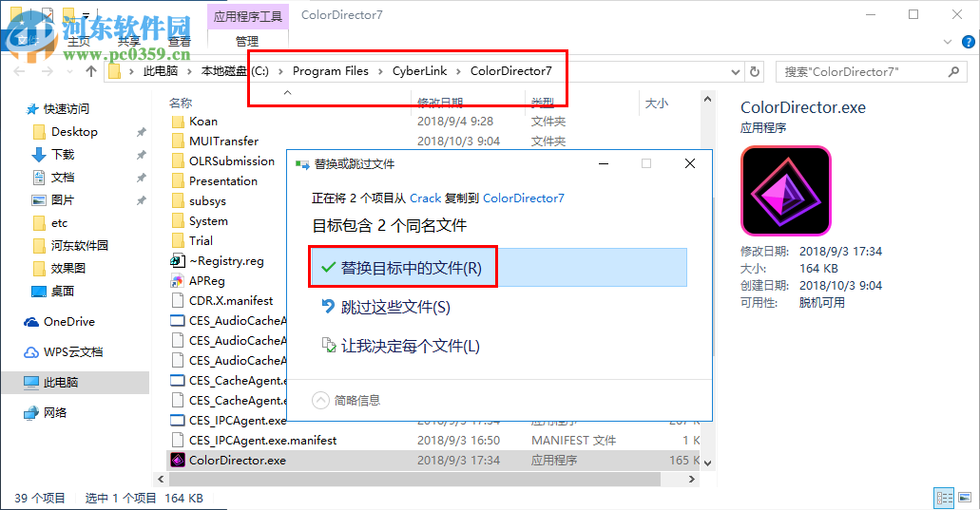The width and height of the screenshot is (980, 510).
Task: Open the 效果图 folder in sidebar
Action: 68,269
